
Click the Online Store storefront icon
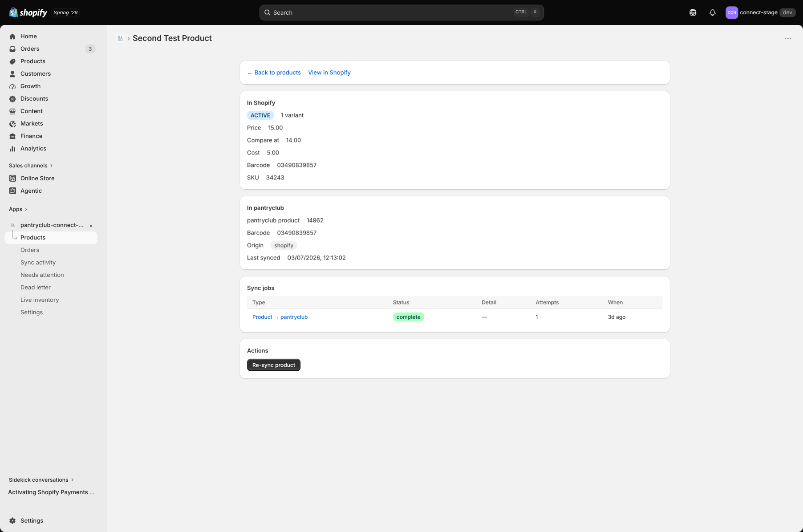(x=12, y=178)
